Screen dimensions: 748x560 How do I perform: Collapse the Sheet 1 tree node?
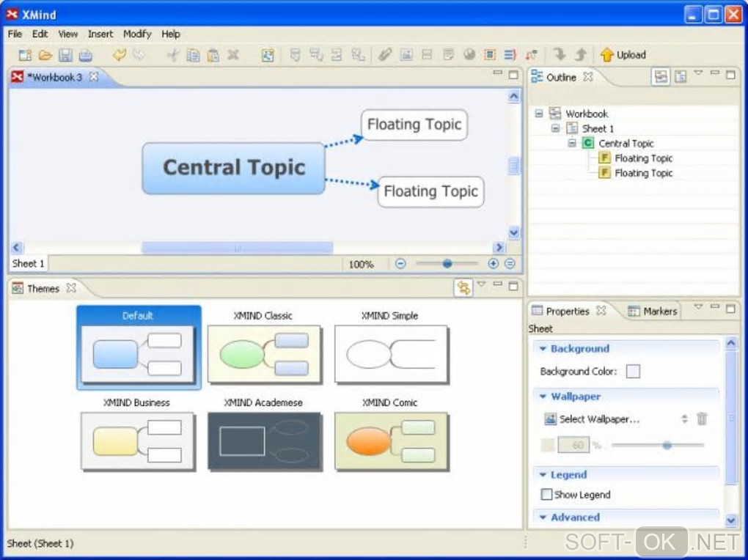[x=555, y=128]
